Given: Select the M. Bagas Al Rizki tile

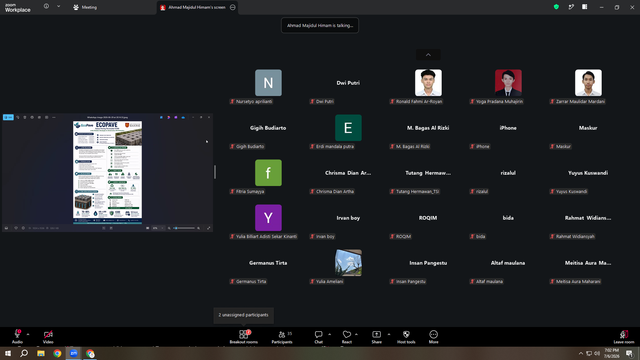Looking at the screenshot, I should tap(428, 128).
